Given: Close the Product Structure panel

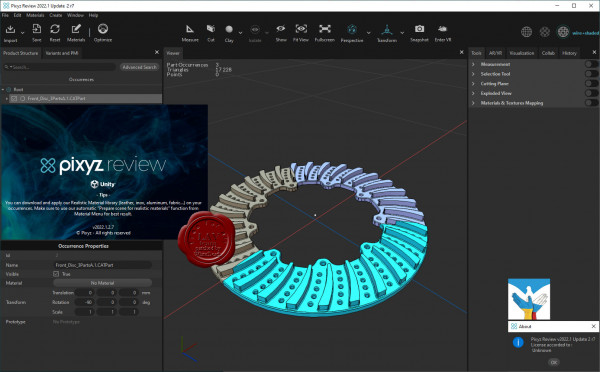Looking at the screenshot, I should tap(157, 52).
